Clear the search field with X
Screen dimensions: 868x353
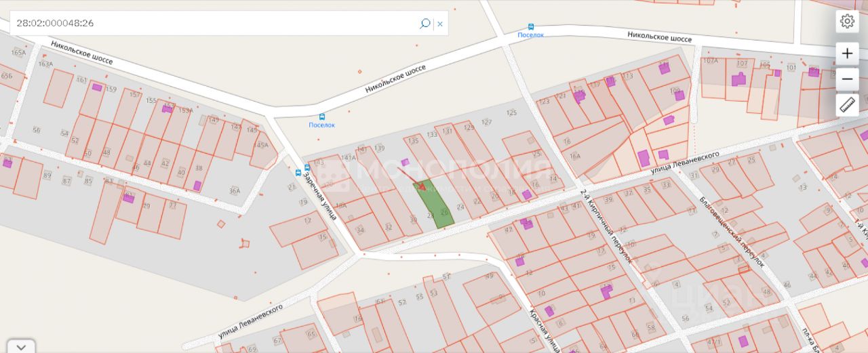coord(440,24)
